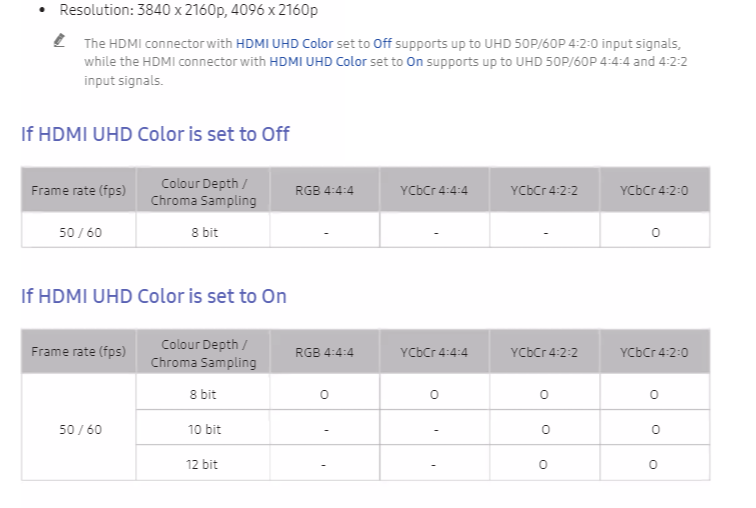Click the pencil note icon
Screen dimensions: 756x508
click(59, 40)
